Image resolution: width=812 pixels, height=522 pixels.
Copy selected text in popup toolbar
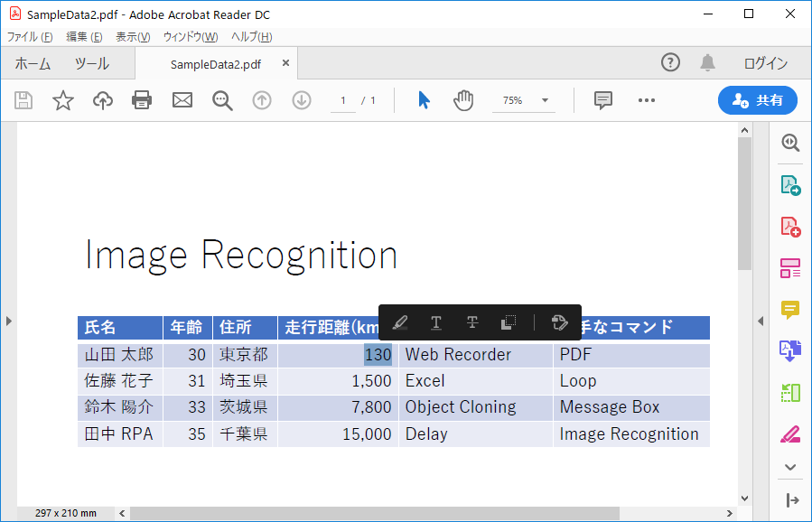pyautogui.click(x=509, y=322)
